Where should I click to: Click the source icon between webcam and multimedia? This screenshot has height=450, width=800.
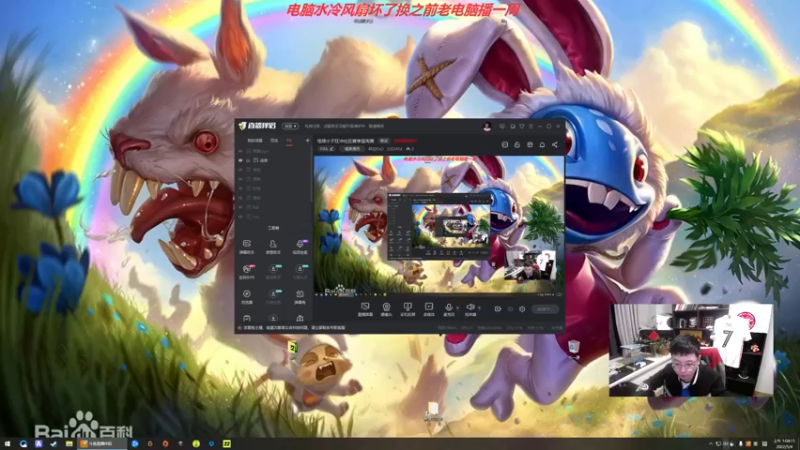(407, 308)
